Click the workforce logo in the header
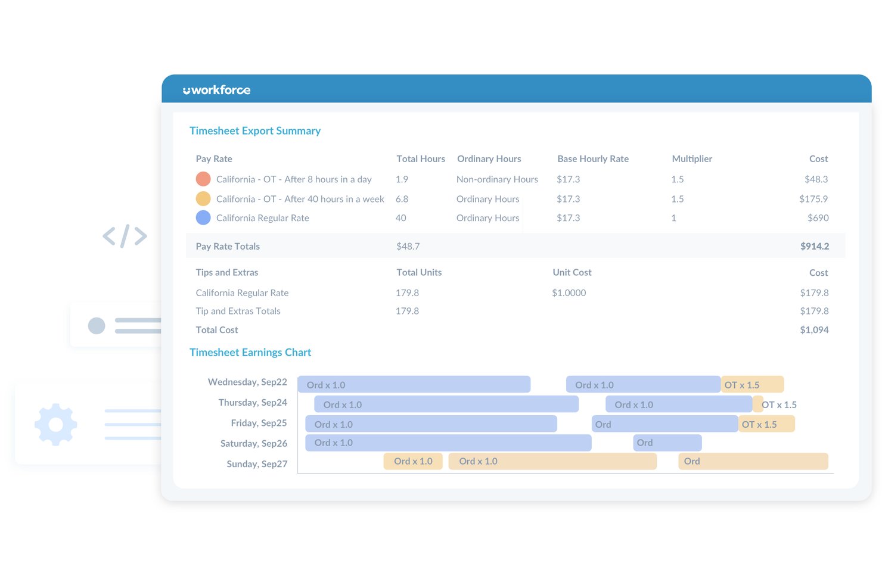Viewport: 882px width, 588px height. (x=216, y=90)
